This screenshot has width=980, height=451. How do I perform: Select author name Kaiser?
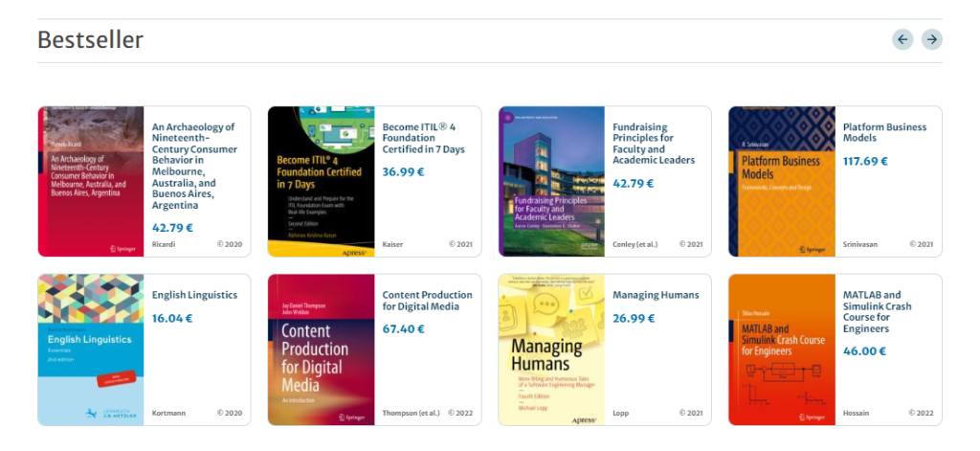[392, 244]
